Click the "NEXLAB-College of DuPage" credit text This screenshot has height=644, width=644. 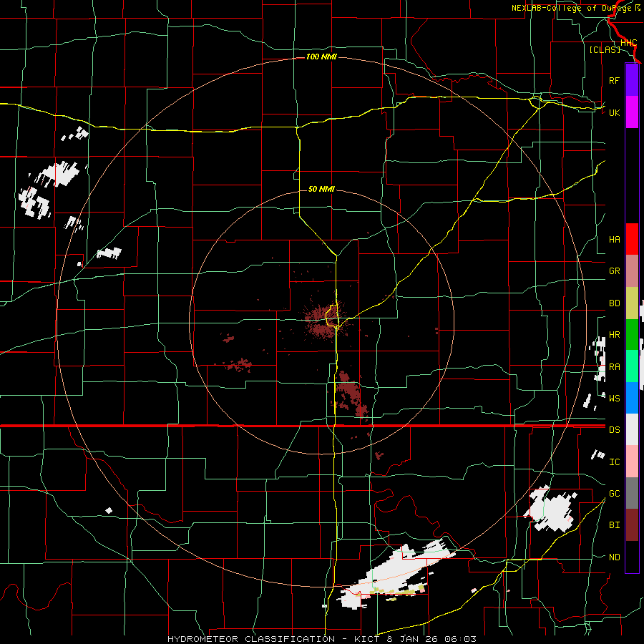[572, 8]
